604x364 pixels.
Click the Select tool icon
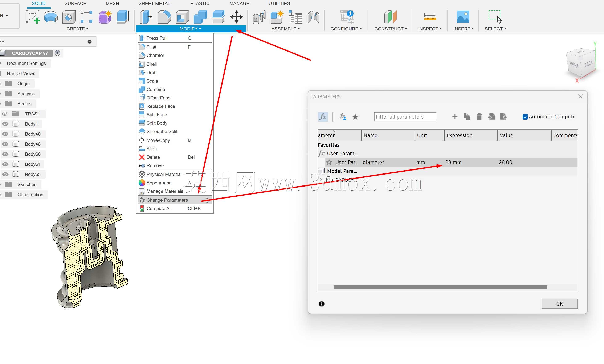pos(495,17)
